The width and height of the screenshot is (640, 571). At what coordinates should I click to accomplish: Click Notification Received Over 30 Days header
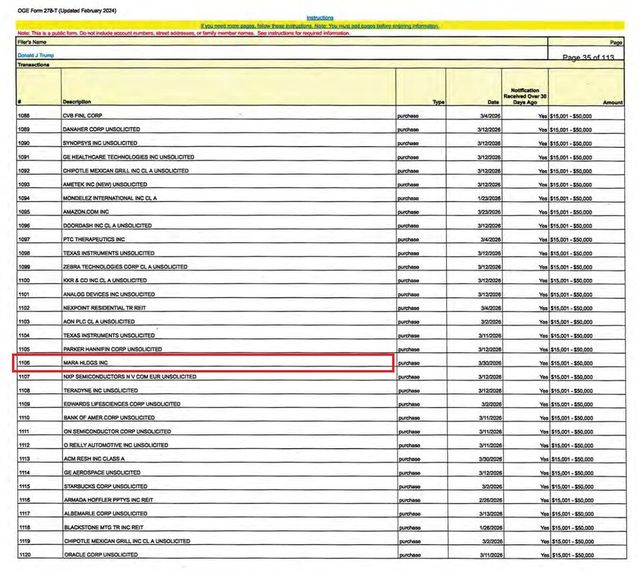pos(525,96)
